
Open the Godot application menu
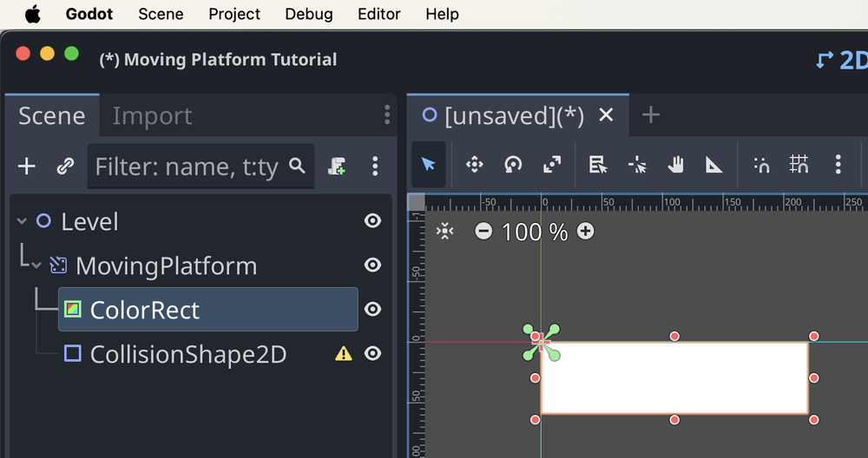coord(89,14)
